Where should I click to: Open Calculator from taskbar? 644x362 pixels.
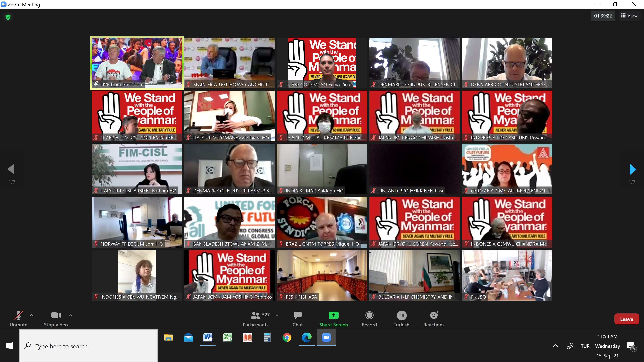tap(267, 337)
